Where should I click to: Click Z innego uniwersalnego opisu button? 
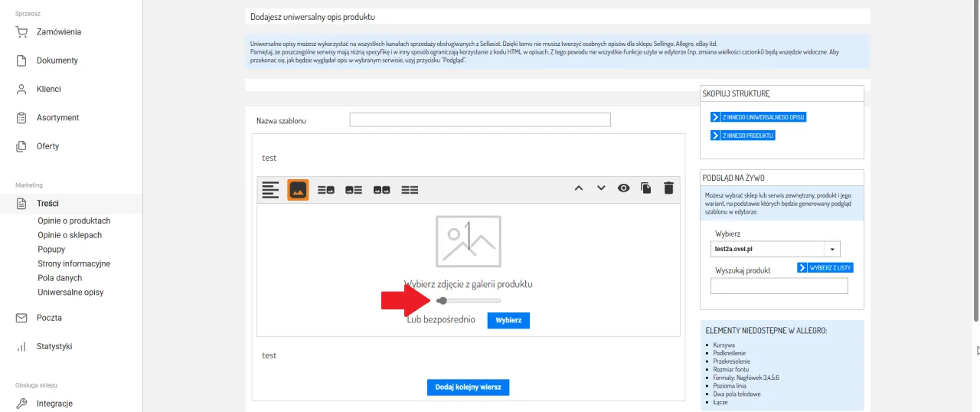pyautogui.click(x=759, y=117)
